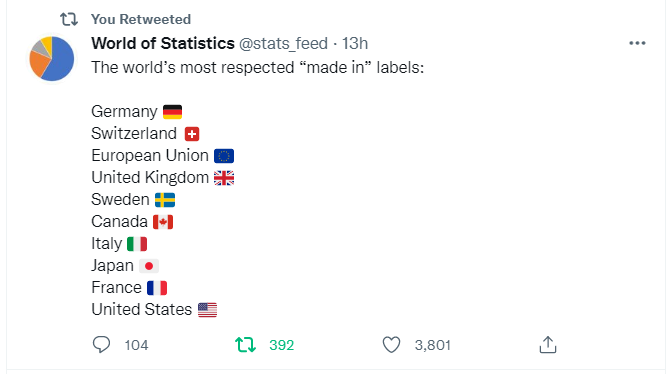Click the @stats_feed handle
Image resolution: width=670 pixels, height=374 pixels.
click(283, 44)
